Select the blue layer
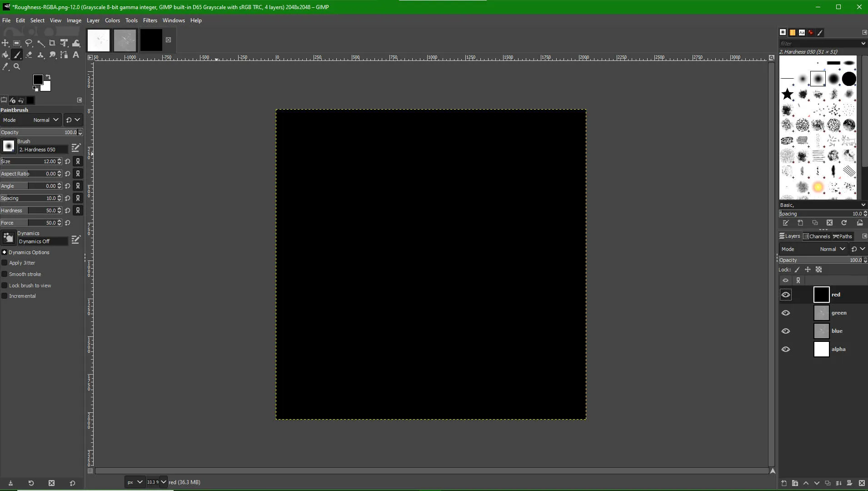The width and height of the screenshot is (868, 491). click(837, 331)
